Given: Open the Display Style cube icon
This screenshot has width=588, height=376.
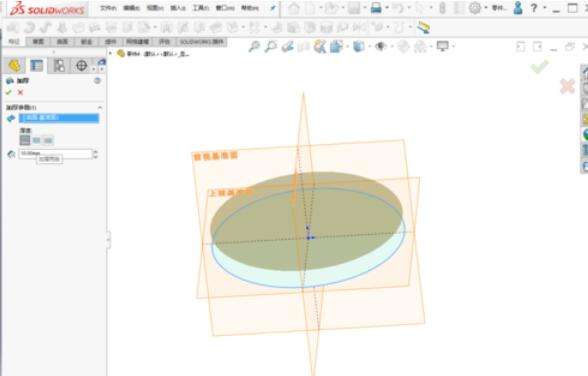Looking at the screenshot, I should (x=358, y=46).
